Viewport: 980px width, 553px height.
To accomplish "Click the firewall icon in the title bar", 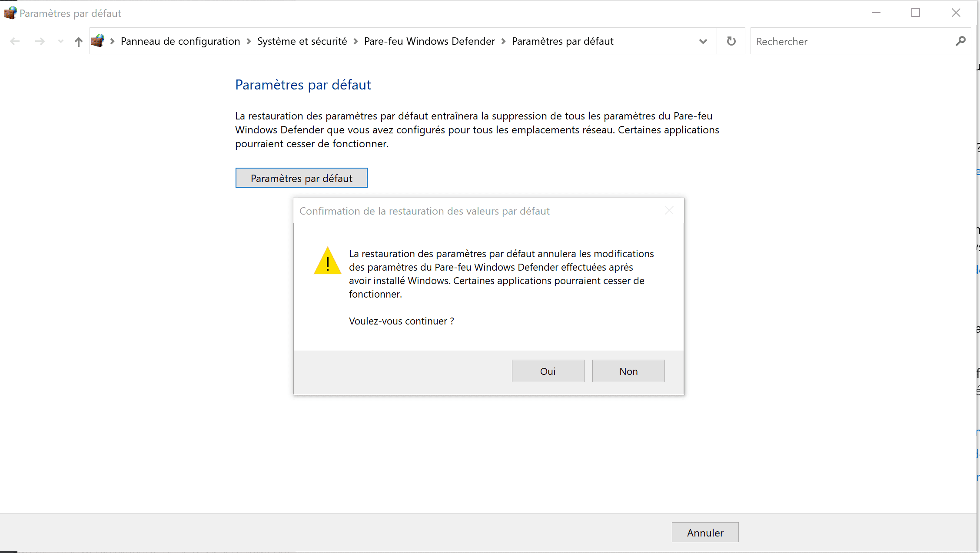I will click(x=10, y=13).
